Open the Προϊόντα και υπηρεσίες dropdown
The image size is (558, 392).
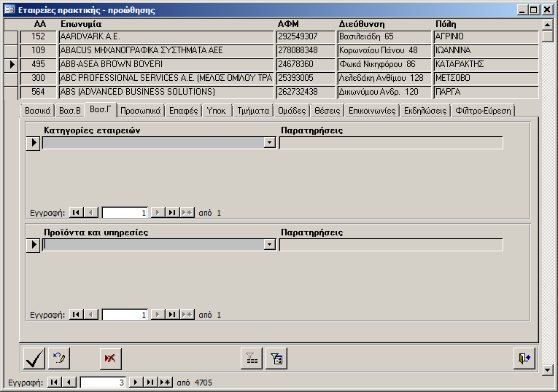click(270, 245)
